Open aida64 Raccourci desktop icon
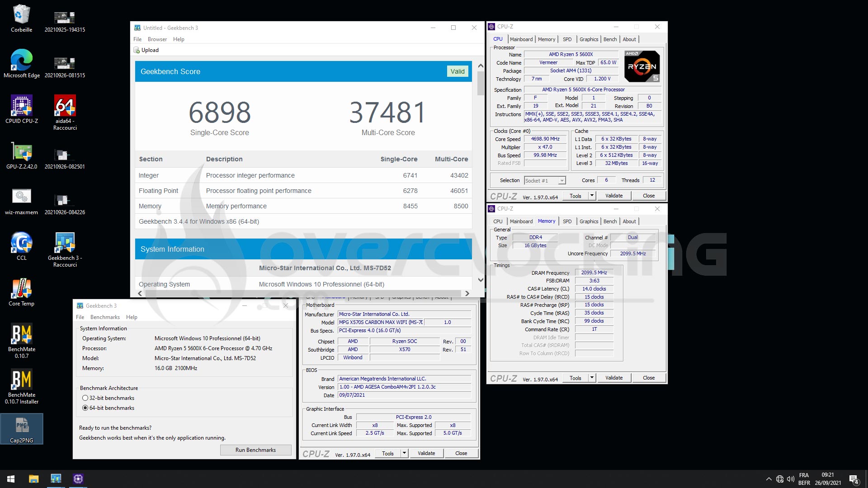This screenshot has height=488, width=868. tap(65, 113)
